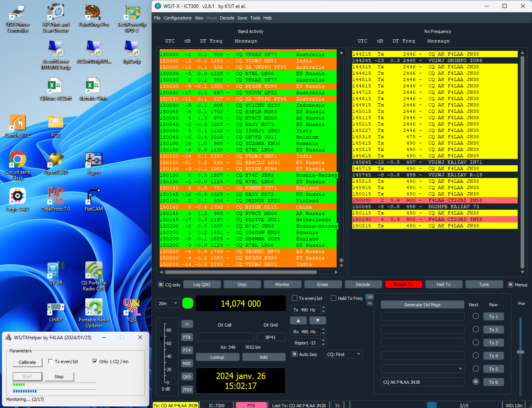Click Halt Tx button
Screen dimensions: 532x408
click(443, 284)
